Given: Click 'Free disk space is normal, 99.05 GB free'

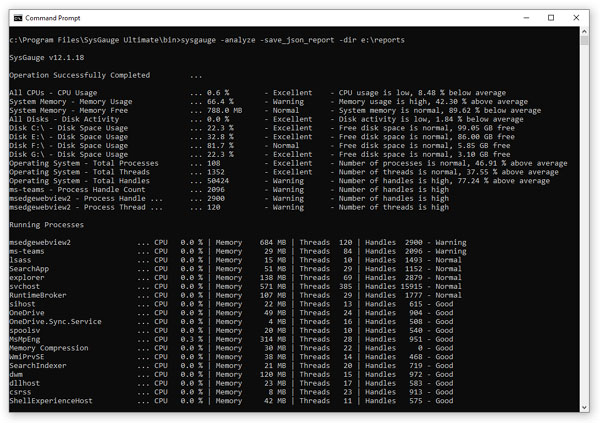Looking at the screenshot, I should [427, 128].
